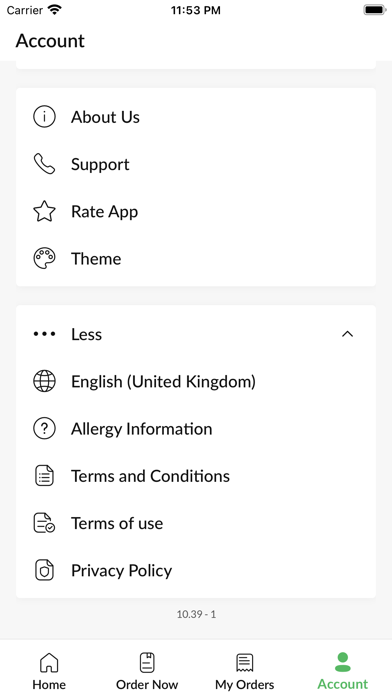Open the Terms and Conditions text

pos(150,476)
